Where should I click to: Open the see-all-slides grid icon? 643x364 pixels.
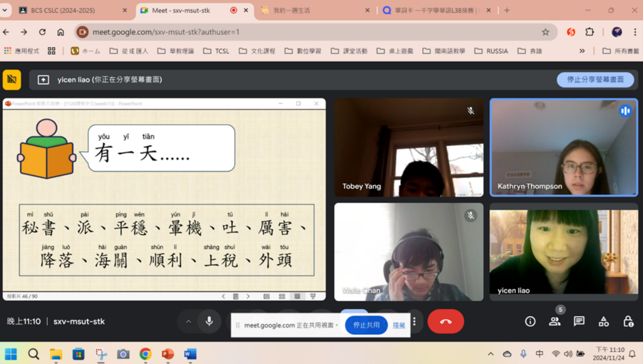(281, 296)
